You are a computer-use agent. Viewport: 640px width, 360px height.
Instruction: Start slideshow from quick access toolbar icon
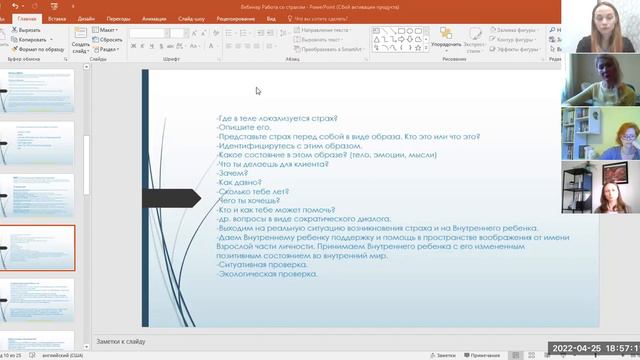[x=54, y=7]
